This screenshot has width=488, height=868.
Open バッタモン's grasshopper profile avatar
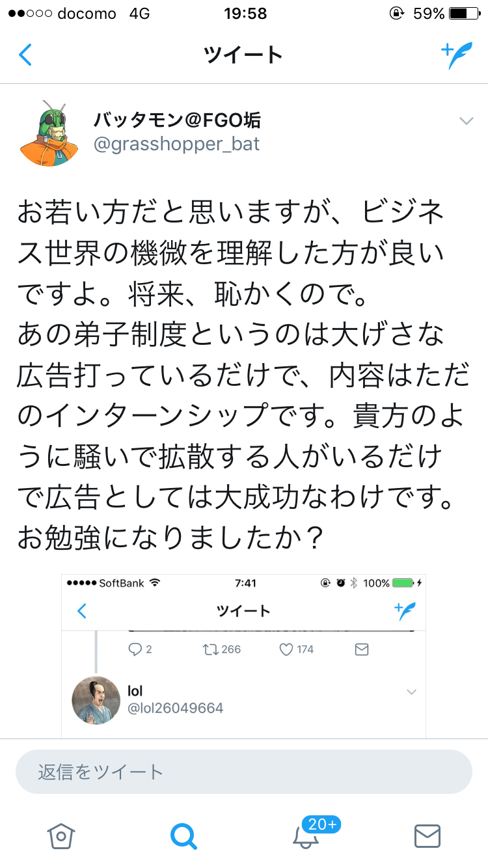tap(49, 134)
